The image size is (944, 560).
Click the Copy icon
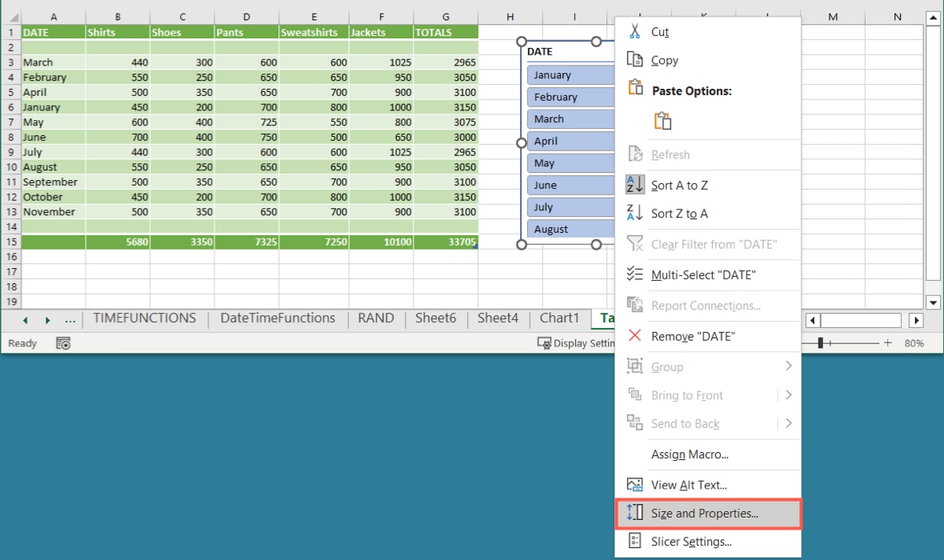pos(634,60)
